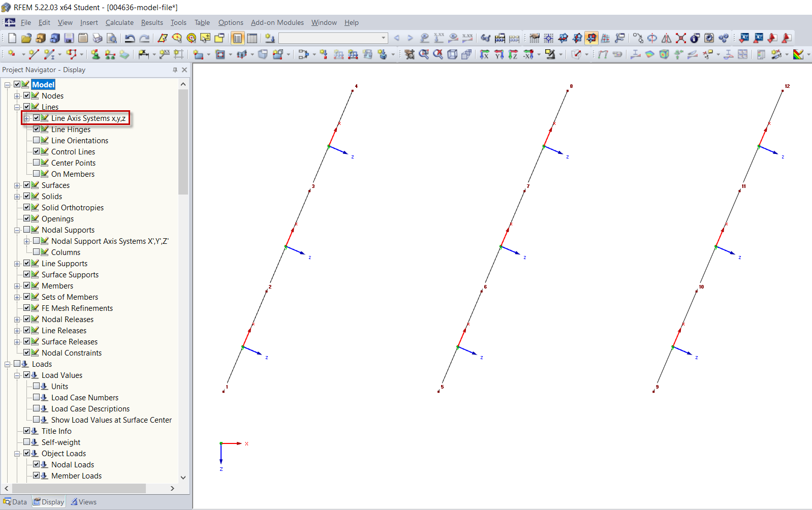Click the Print icon in toolbar
The image size is (812, 510).
click(98, 38)
